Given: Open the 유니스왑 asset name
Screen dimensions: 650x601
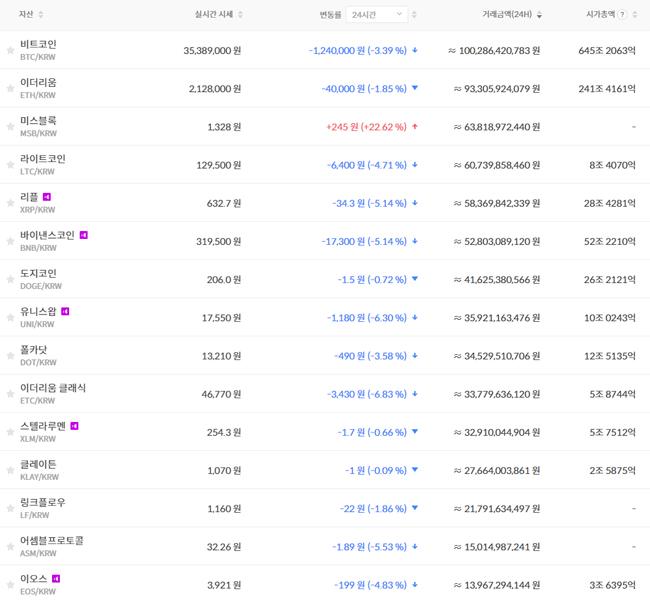Looking at the screenshot, I should (38, 311).
